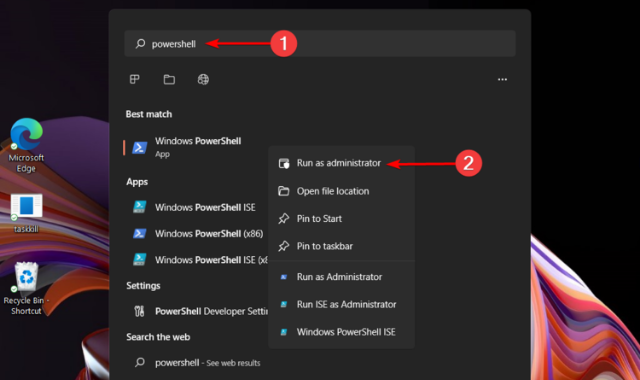640x380 pixels.
Task: Open the Documents folder filter icon
Action: [169, 79]
